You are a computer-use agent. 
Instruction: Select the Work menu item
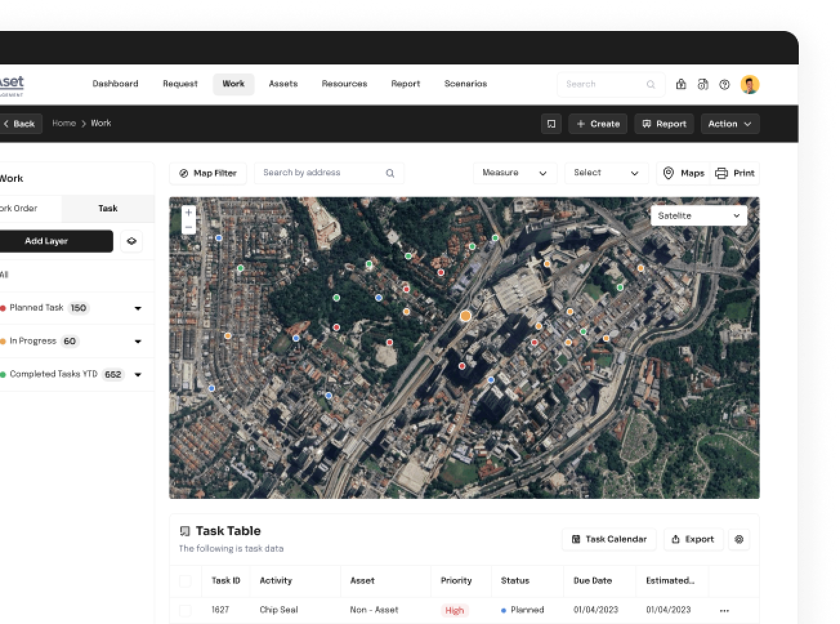click(233, 84)
